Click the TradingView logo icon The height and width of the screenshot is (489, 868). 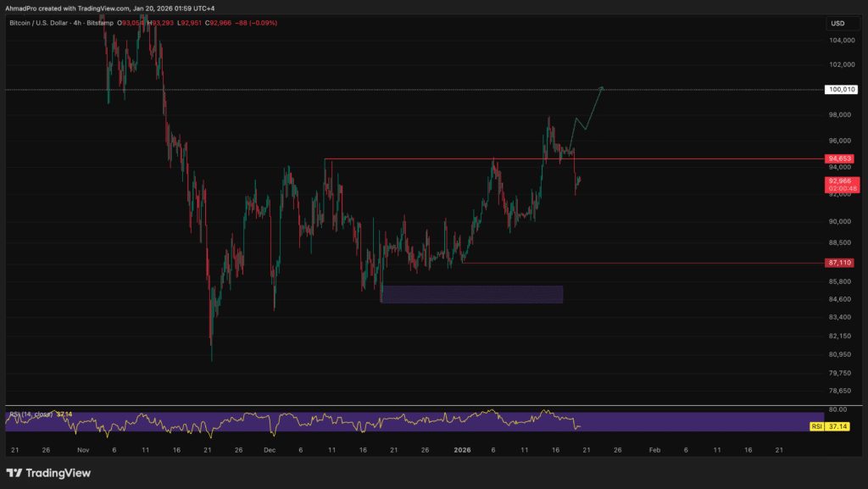(x=14, y=473)
